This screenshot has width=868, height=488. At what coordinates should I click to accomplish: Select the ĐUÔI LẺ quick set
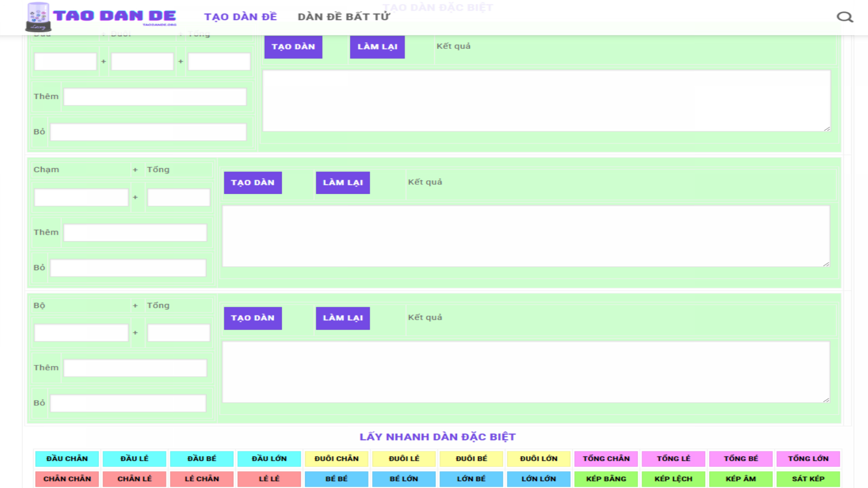pos(404,459)
